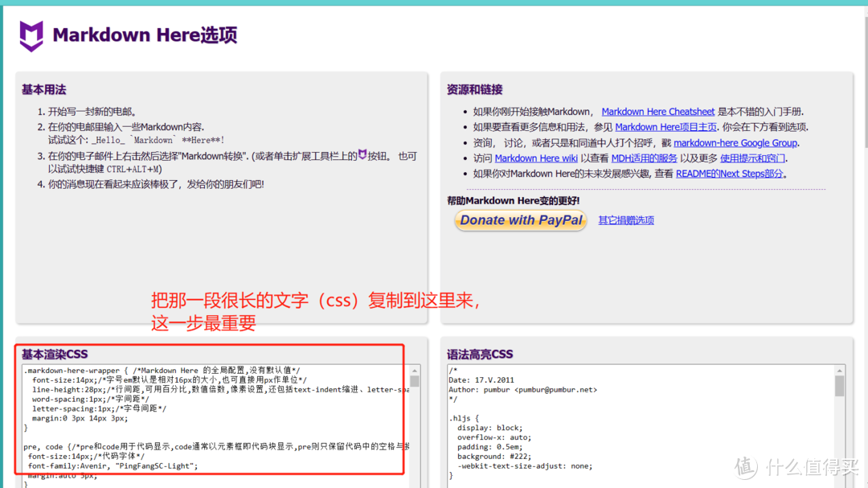
Task: Click the Author: pumbur comment line
Action: tap(523, 389)
